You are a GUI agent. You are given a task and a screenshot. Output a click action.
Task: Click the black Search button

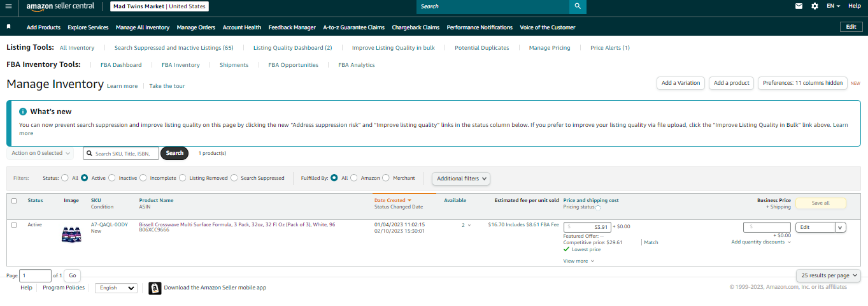coord(174,153)
